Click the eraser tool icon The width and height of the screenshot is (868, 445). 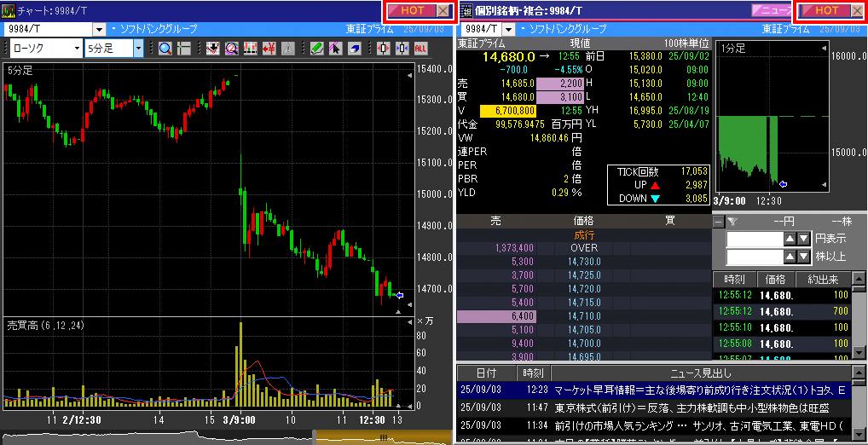click(x=355, y=49)
